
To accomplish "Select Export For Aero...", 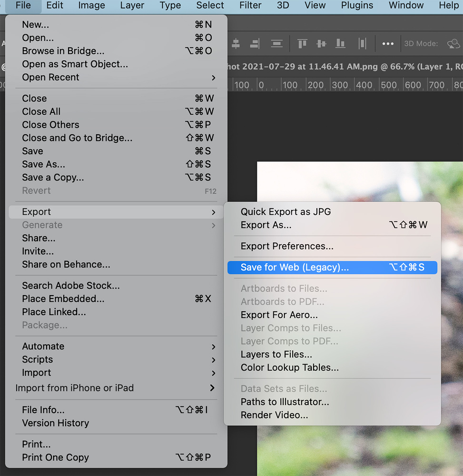I will (332, 315).
